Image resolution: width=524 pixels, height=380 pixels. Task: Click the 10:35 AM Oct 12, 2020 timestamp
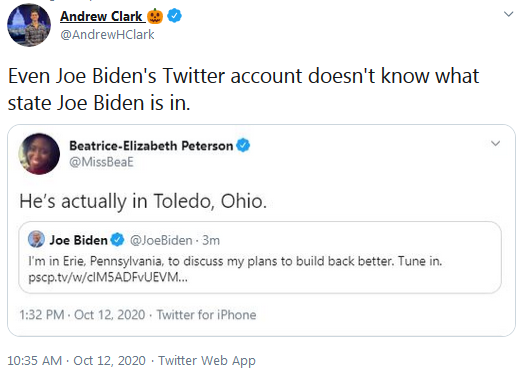click(x=77, y=361)
